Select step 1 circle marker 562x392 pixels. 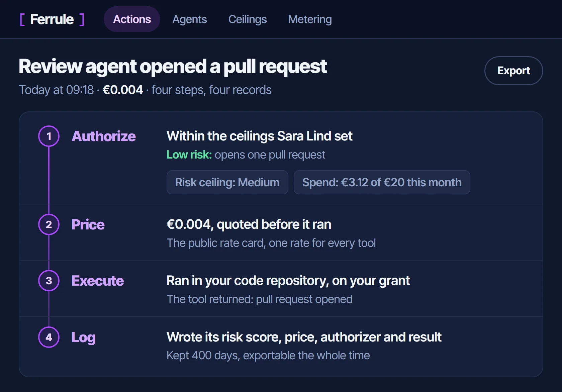pyautogui.click(x=49, y=136)
